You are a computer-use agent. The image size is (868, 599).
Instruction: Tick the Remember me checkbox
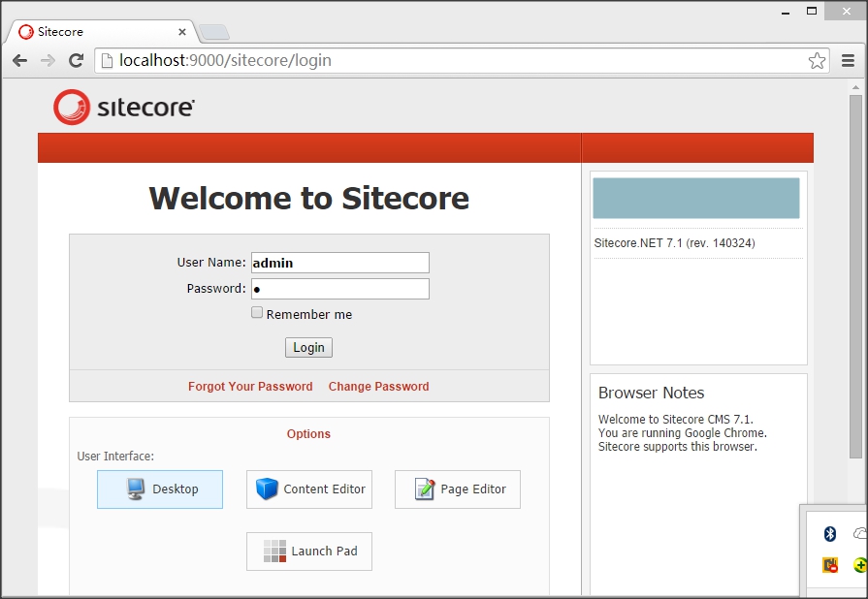tap(257, 312)
